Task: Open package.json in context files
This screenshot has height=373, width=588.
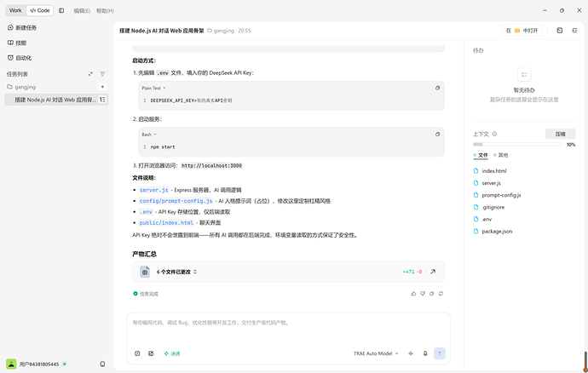Action: point(493,232)
